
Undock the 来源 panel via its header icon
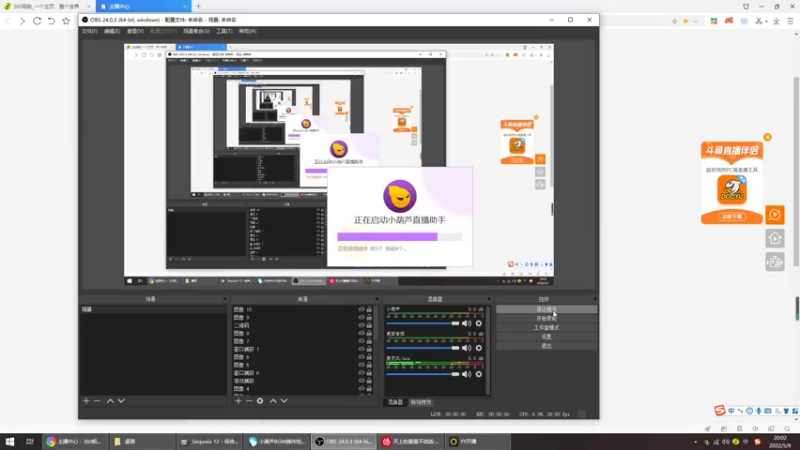pos(377,299)
